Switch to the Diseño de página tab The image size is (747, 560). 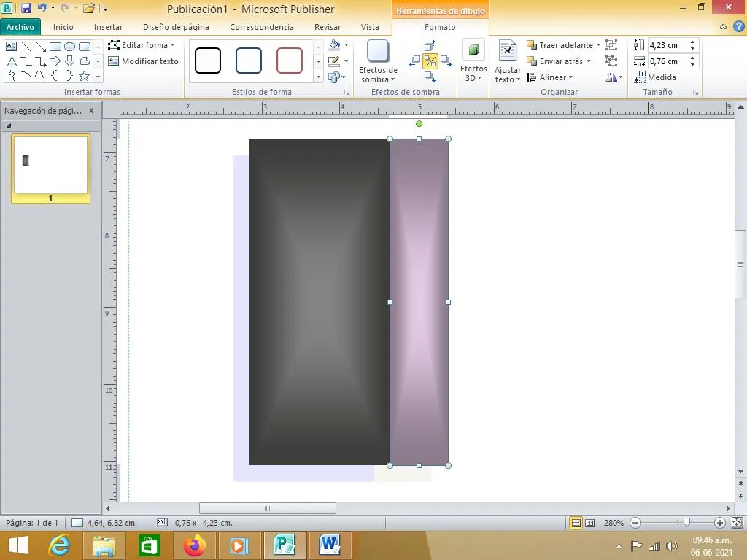tap(176, 27)
